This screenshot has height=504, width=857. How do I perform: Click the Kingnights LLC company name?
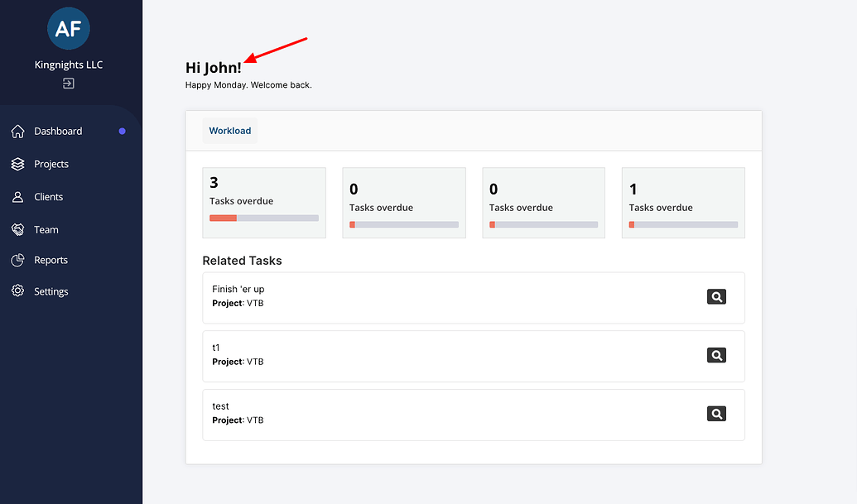click(x=69, y=65)
